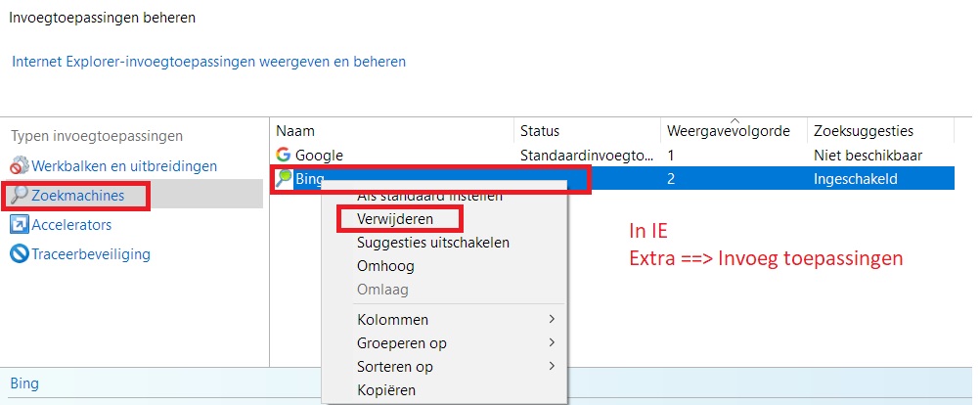The image size is (980, 405).
Task: Choose Suggesties uitschakelen menu entry
Action: [x=433, y=243]
